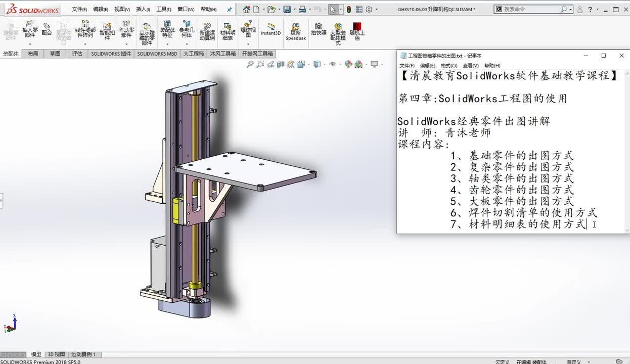Open Linear Component Pattern (线性零部件阵列)
Viewport: 630px width, 364px height.
(85, 28)
